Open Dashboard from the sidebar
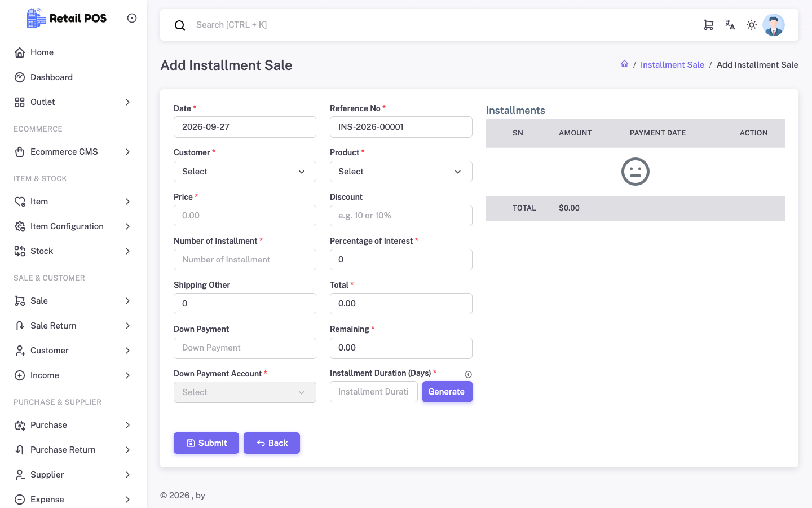This screenshot has height=508, width=812. pyautogui.click(x=73, y=77)
